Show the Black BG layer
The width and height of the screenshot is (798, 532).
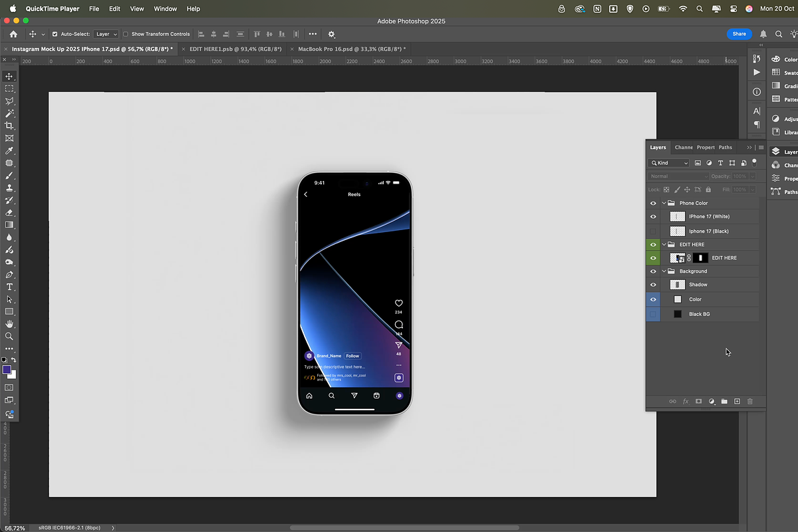653,314
